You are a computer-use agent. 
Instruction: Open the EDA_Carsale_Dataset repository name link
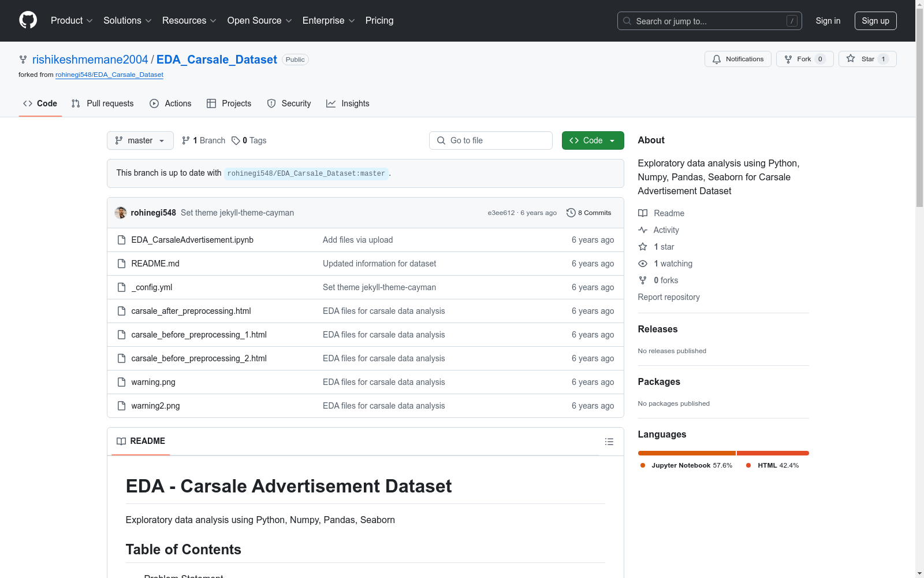tap(217, 60)
